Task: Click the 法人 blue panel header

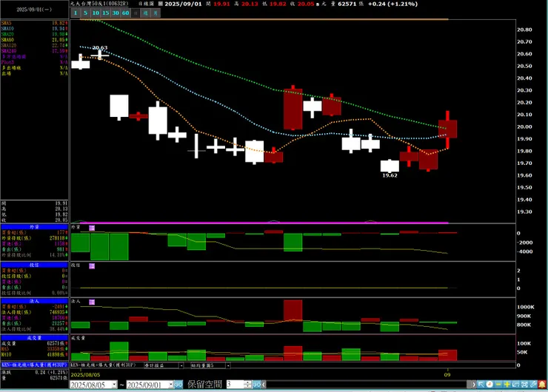Action: (34, 301)
